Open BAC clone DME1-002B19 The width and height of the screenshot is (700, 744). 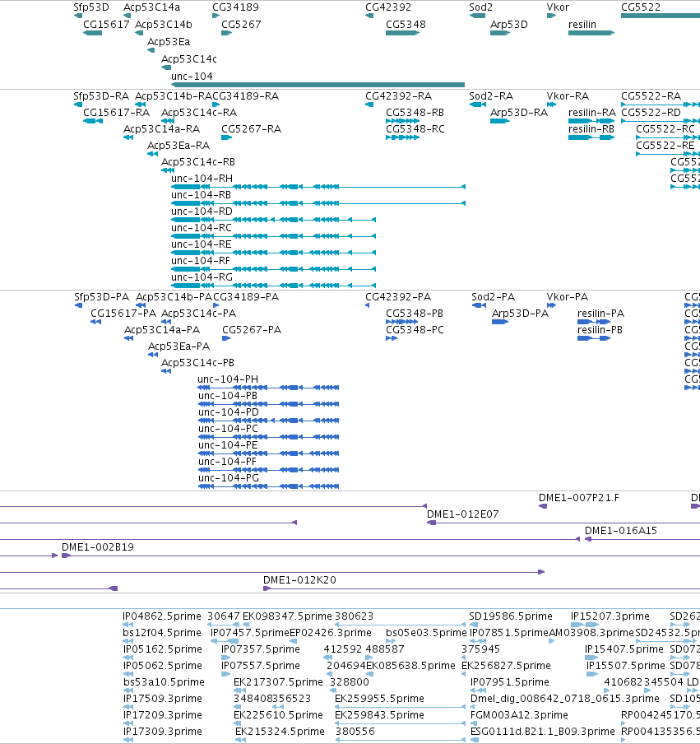pyautogui.click(x=381, y=556)
